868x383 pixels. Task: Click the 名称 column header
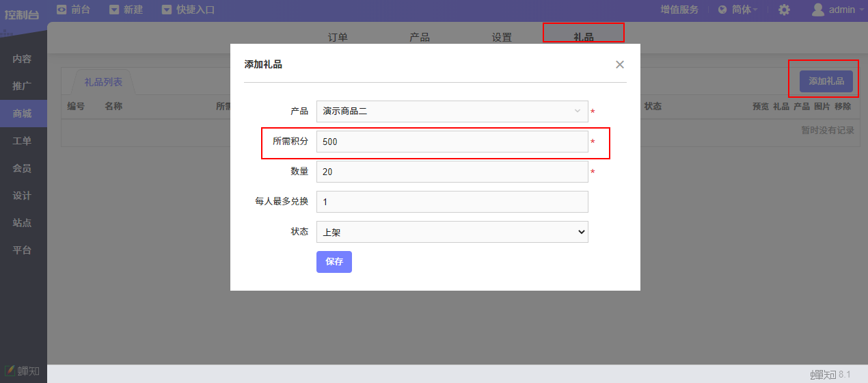(x=113, y=106)
